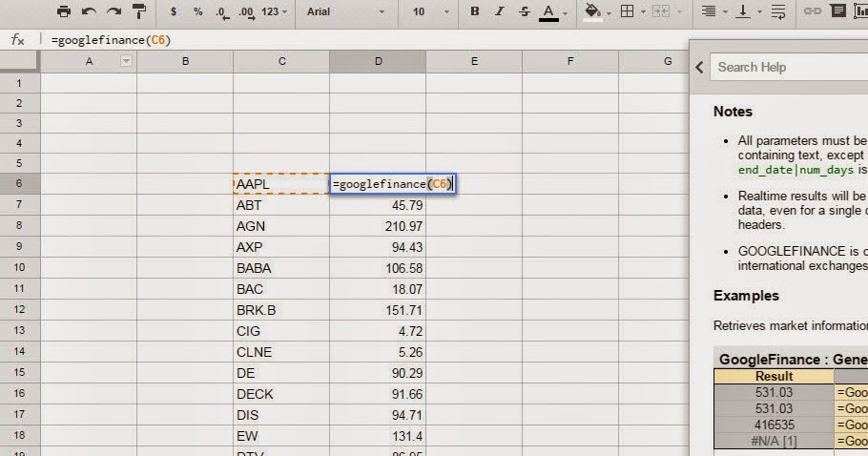The image size is (868, 456).
Task: Select cell containing DECK
Action: [281, 394]
